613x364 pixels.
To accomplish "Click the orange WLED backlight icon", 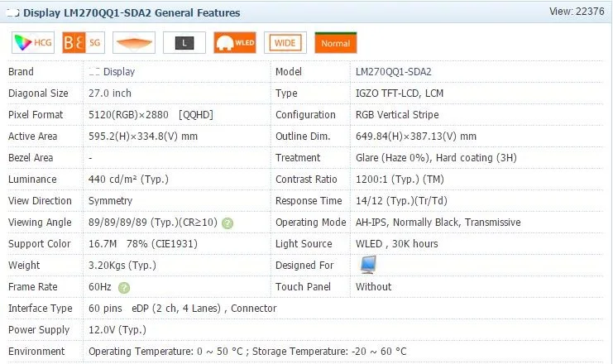I will coord(234,43).
